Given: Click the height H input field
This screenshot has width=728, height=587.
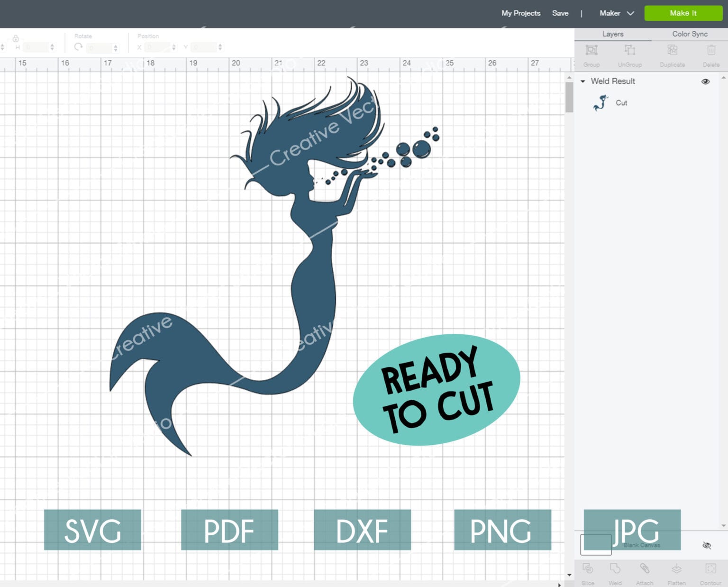Looking at the screenshot, I should point(36,47).
